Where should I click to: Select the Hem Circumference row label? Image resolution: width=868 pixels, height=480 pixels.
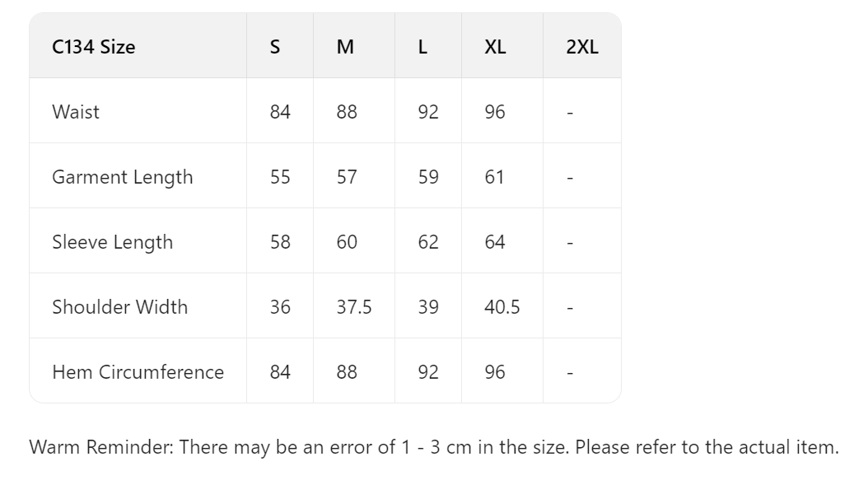coord(138,372)
